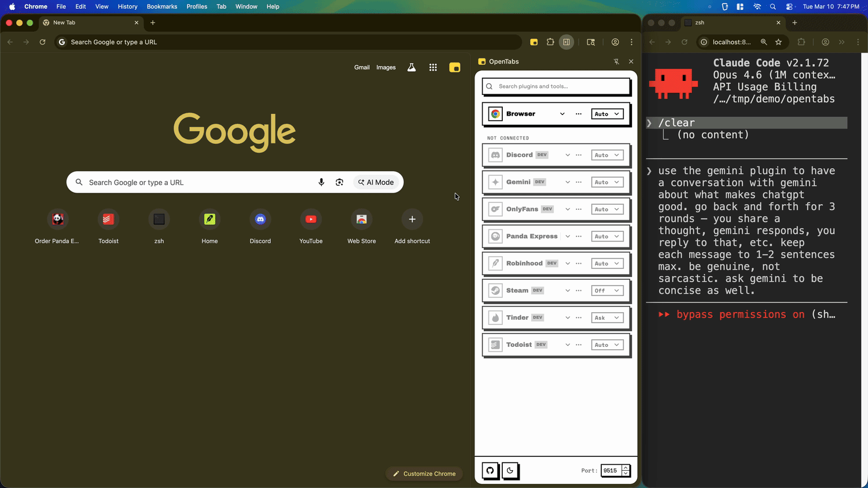Toggle dark mode moon button in OpenTabs
Screen dimensions: 868x488
[510, 471]
